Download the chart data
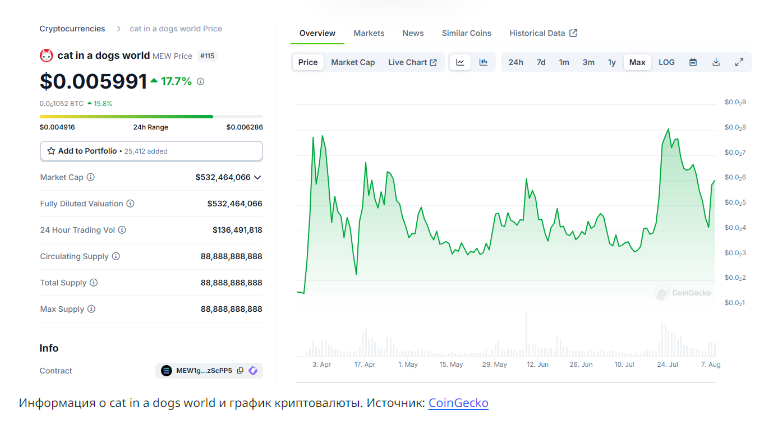The width and height of the screenshot is (758, 422). pyautogui.click(x=716, y=62)
